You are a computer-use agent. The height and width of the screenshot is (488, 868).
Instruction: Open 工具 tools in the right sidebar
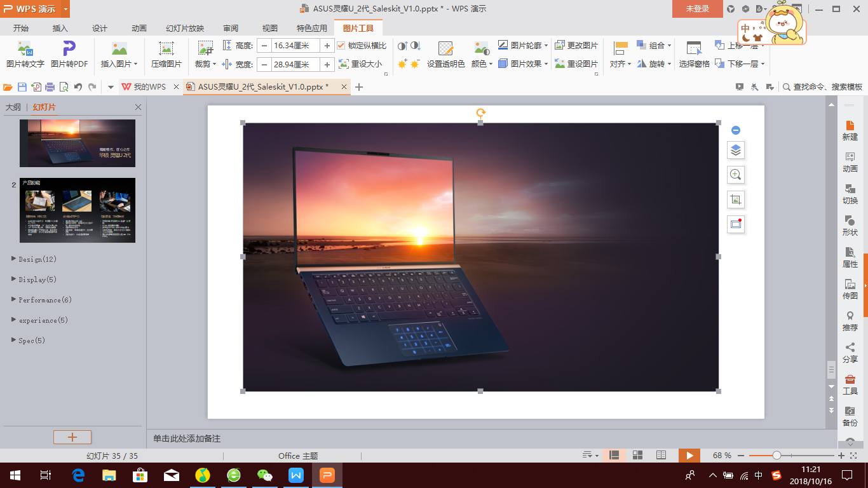850,384
